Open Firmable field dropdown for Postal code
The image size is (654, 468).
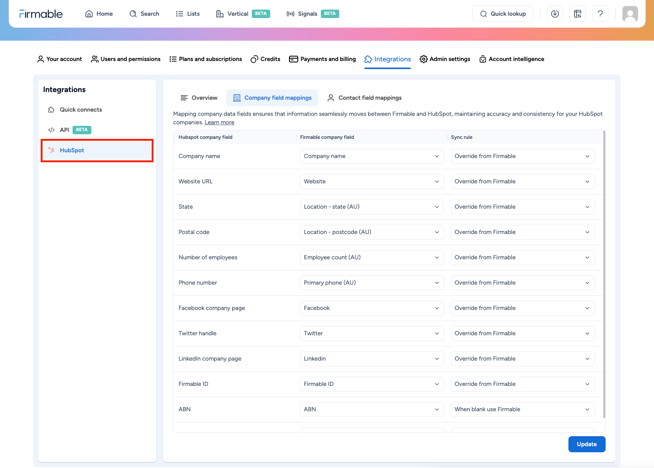pos(371,232)
